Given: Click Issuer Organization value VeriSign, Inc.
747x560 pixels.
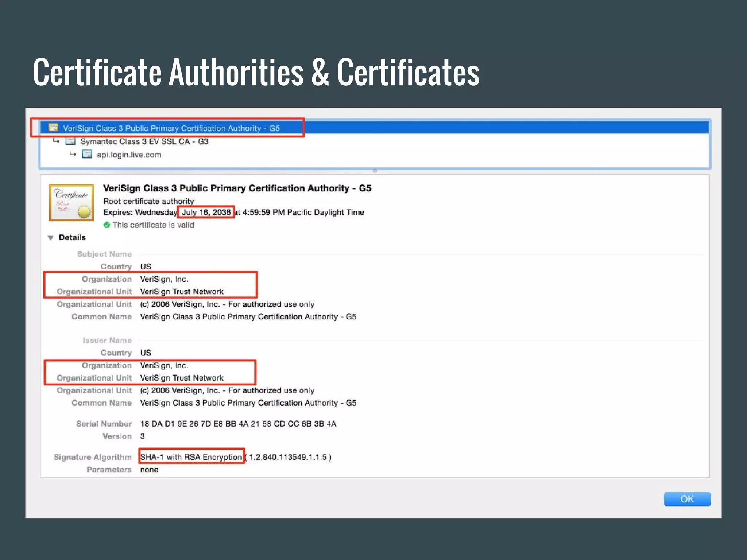Looking at the screenshot, I should click(164, 365).
